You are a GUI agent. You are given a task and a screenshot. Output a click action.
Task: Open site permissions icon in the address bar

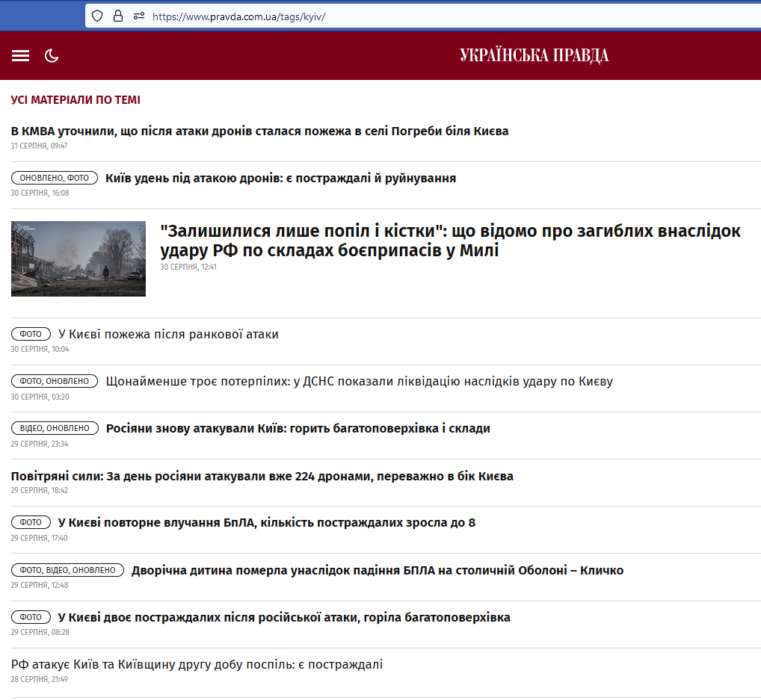[x=139, y=16]
